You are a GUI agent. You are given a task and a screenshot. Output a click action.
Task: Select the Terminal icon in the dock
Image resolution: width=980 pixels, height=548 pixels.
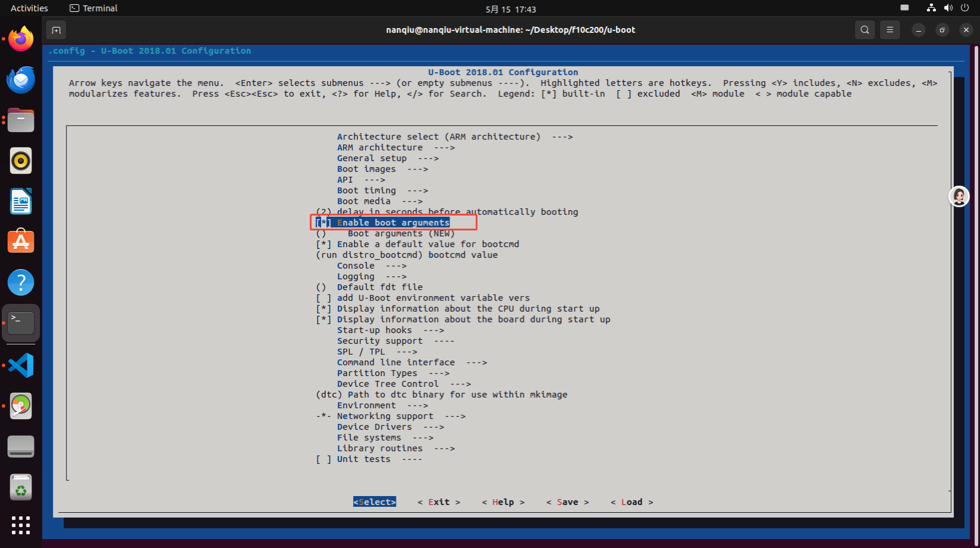tap(21, 323)
